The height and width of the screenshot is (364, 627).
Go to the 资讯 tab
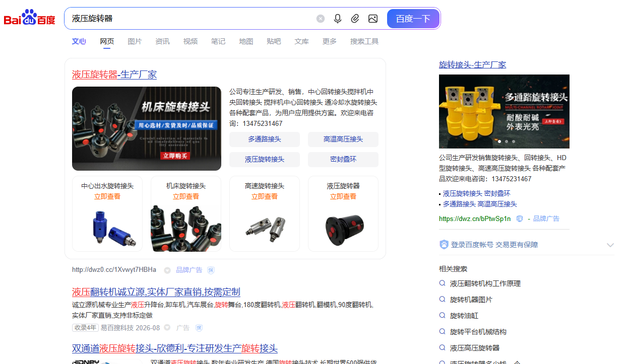162,41
